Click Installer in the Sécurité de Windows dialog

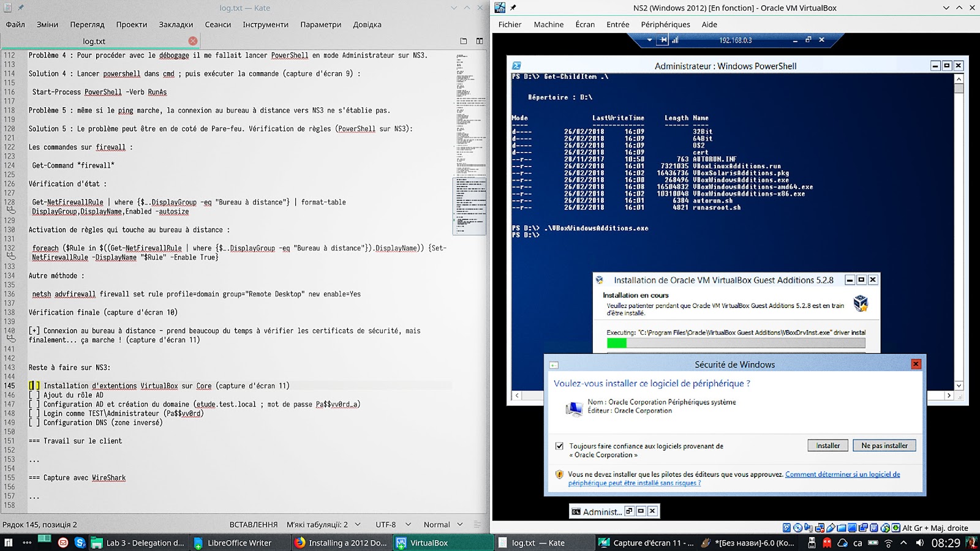pyautogui.click(x=828, y=446)
